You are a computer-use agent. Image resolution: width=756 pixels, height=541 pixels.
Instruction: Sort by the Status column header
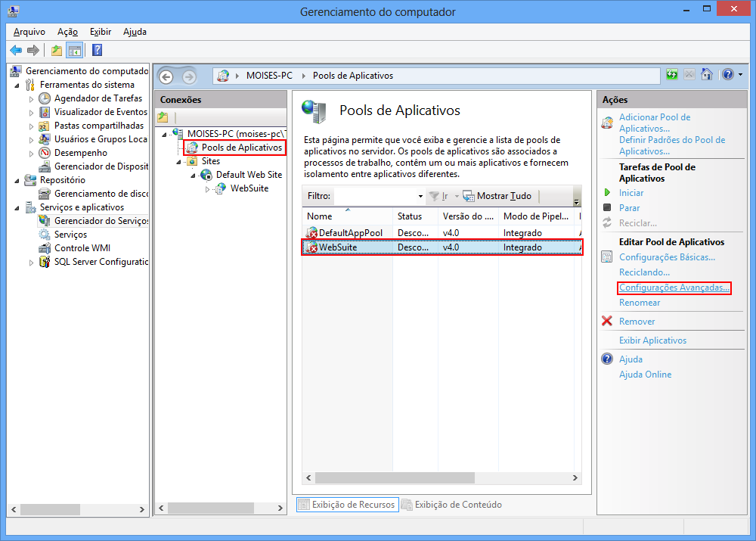coord(415,216)
